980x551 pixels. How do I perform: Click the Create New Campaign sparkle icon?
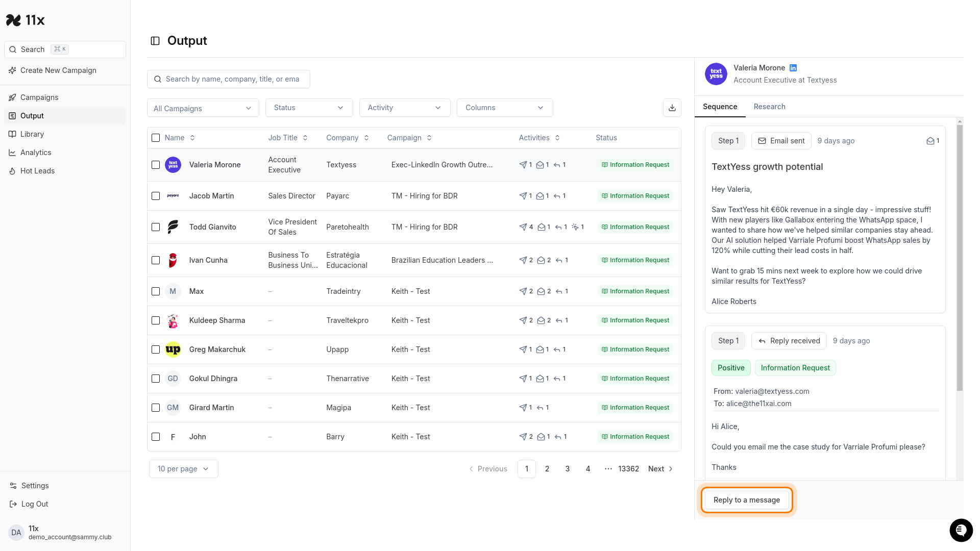(12, 70)
